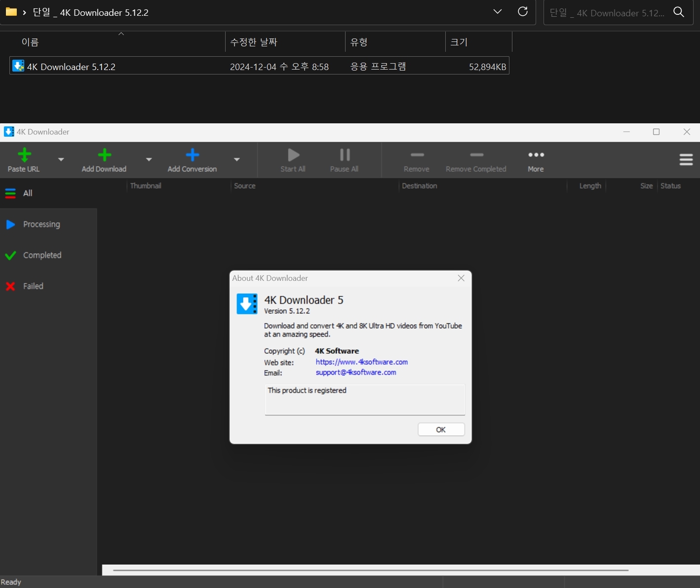
Task: Click the 응용 프로그램 type cell
Action: click(378, 67)
